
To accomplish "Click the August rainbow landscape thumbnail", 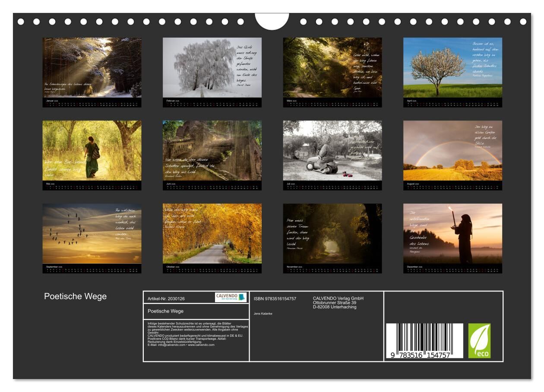I will pos(452,151).
